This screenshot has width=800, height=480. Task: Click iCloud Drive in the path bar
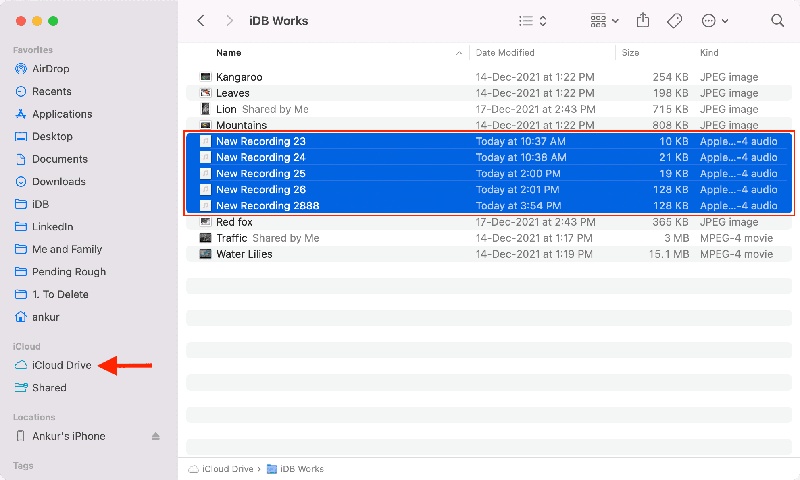coord(221,469)
